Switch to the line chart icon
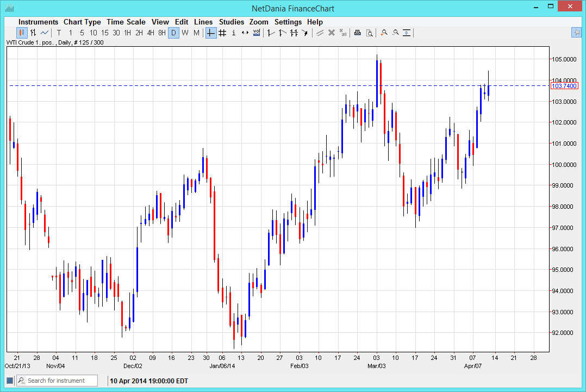This screenshot has height=392, width=586. point(45,33)
